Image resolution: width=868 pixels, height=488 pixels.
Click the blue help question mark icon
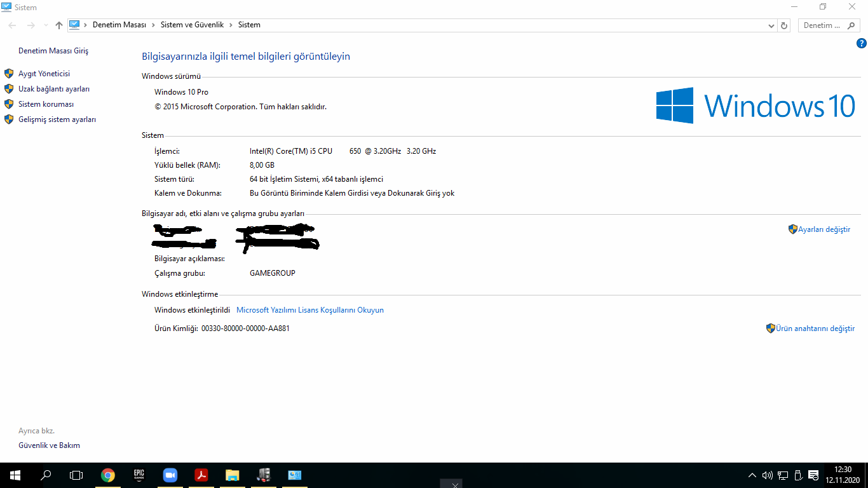coord(862,44)
